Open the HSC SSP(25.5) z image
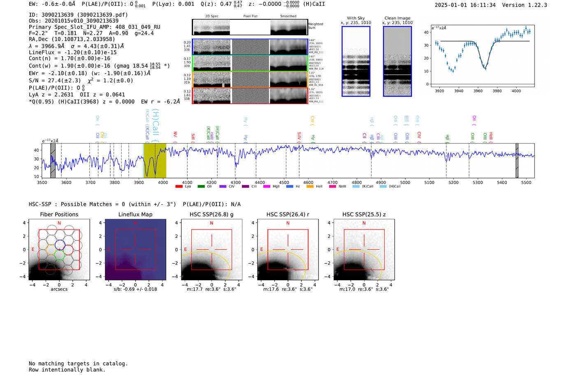This screenshot has height=392, width=576. [x=364, y=250]
